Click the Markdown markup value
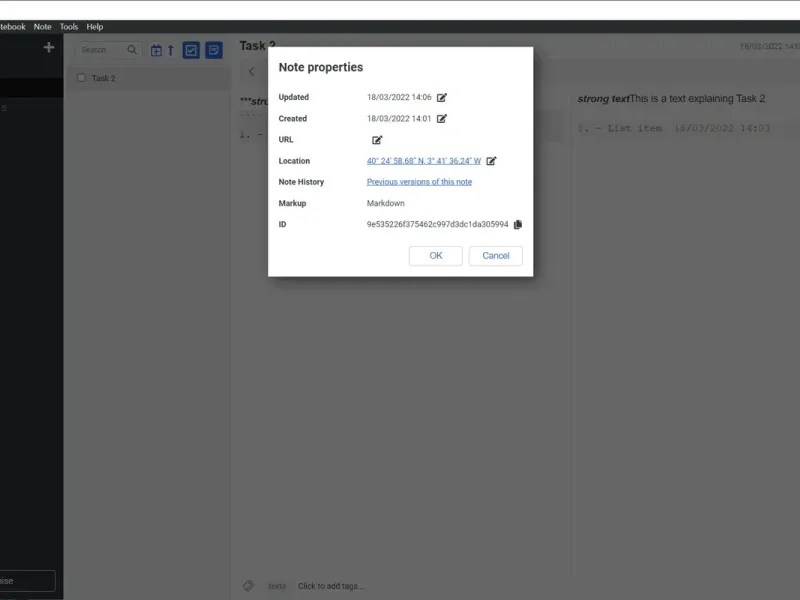800x600 pixels. [386, 203]
